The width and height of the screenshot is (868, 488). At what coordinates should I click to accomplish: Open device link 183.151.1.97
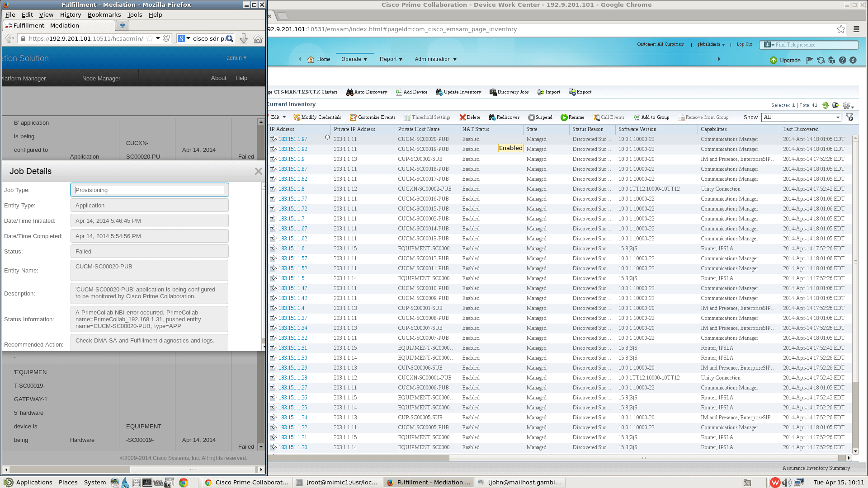point(293,139)
